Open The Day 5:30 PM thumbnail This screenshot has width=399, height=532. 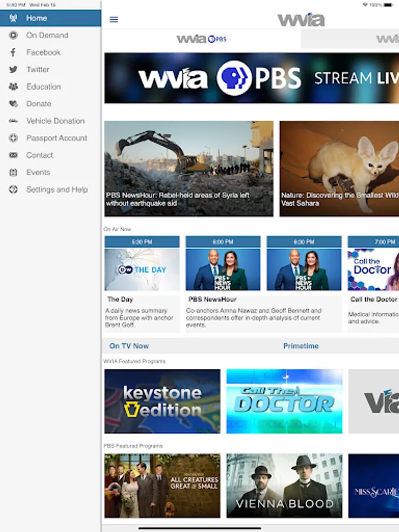pos(142,270)
